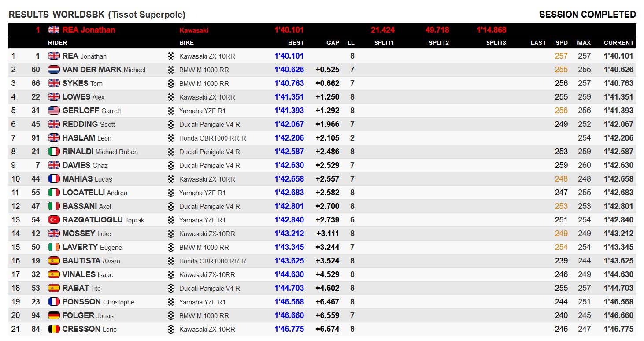Click the checkered flag icon in Haslam's row
Screen dimensions: 644x341
pos(171,138)
